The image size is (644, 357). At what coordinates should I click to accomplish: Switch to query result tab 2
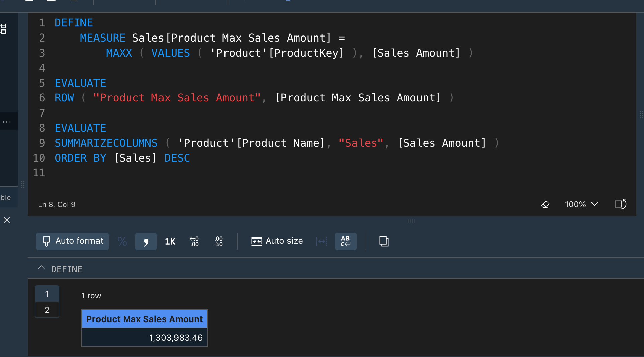click(47, 310)
